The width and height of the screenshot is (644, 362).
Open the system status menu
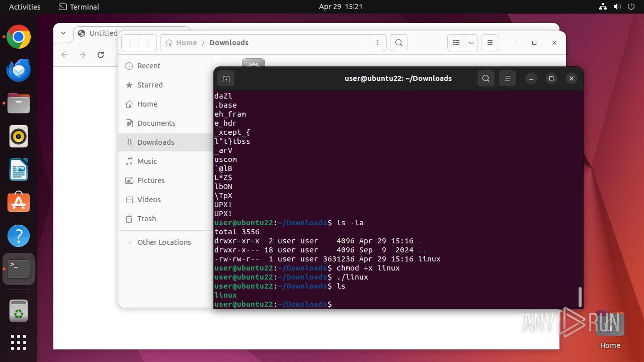point(617,7)
